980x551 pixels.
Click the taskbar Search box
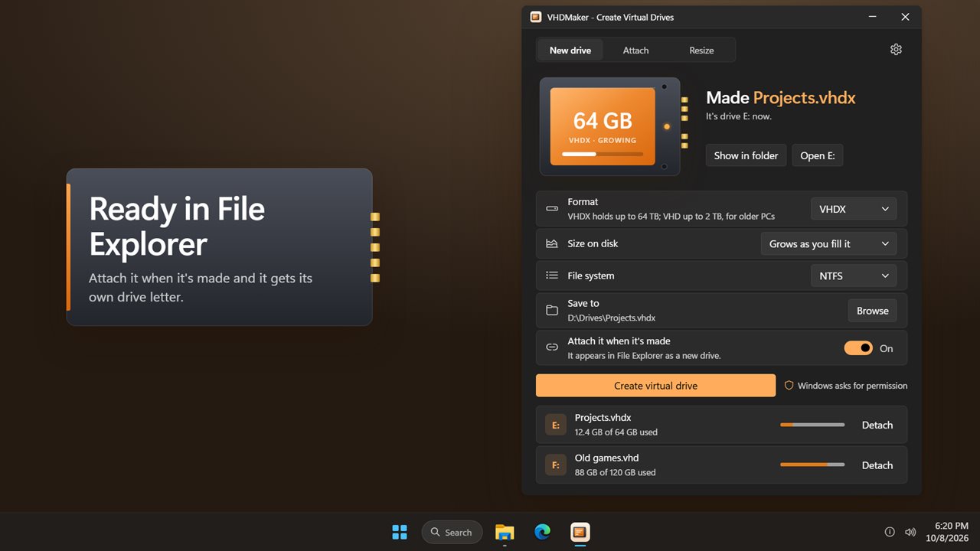pyautogui.click(x=452, y=532)
